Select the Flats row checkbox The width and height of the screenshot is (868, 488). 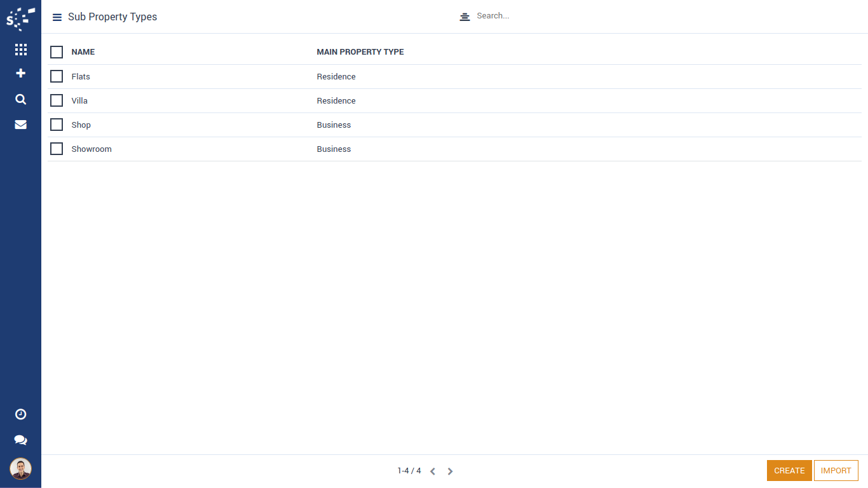(x=57, y=76)
